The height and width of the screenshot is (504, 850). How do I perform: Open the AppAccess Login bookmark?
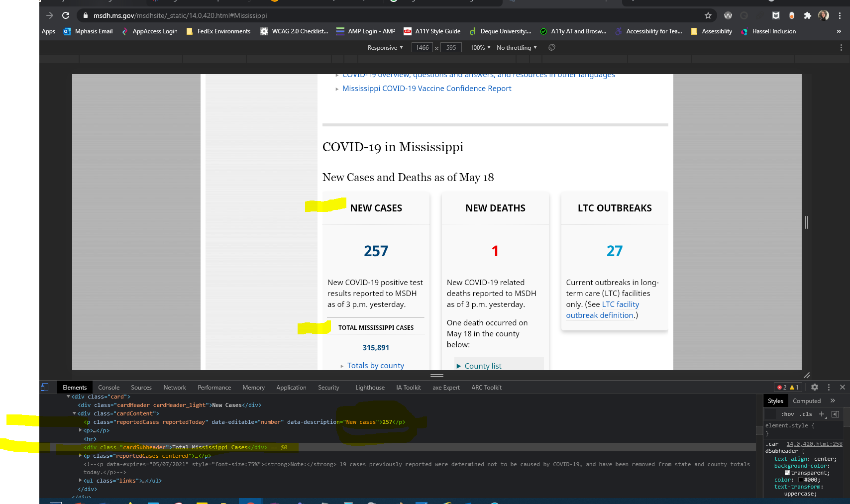point(150,31)
